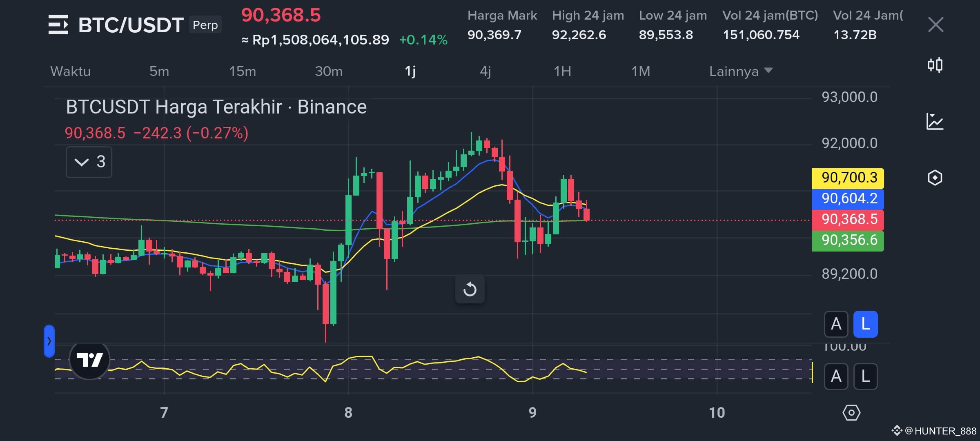Toggle auto scale A on price panel

pos(836,324)
